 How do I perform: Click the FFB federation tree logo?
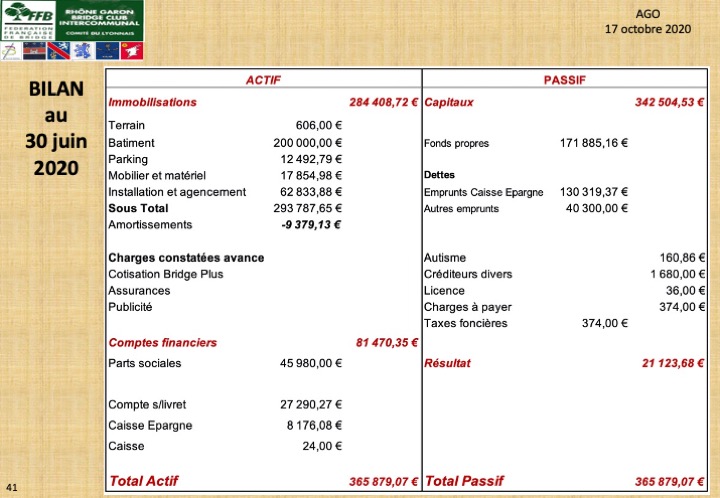28,21
